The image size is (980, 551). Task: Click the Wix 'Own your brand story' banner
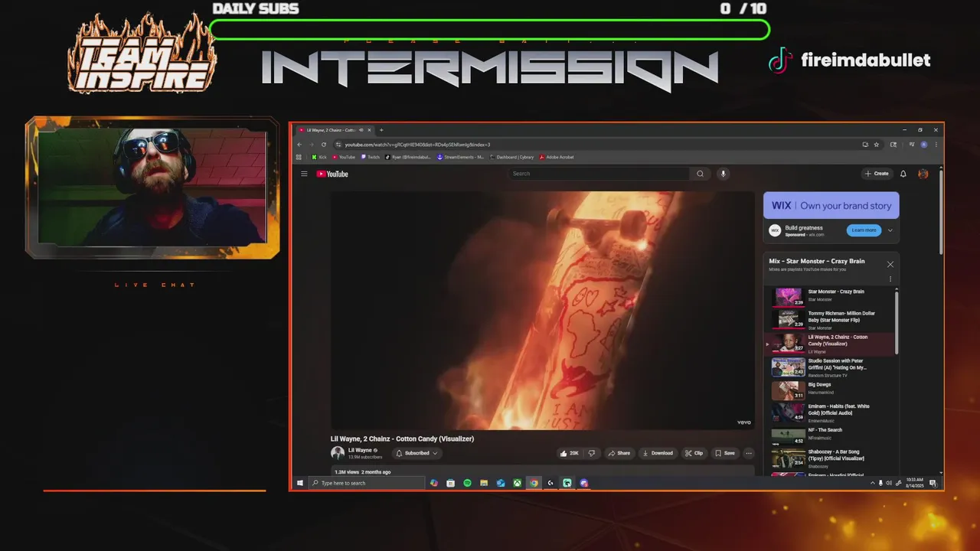pyautogui.click(x=831, y=205)
